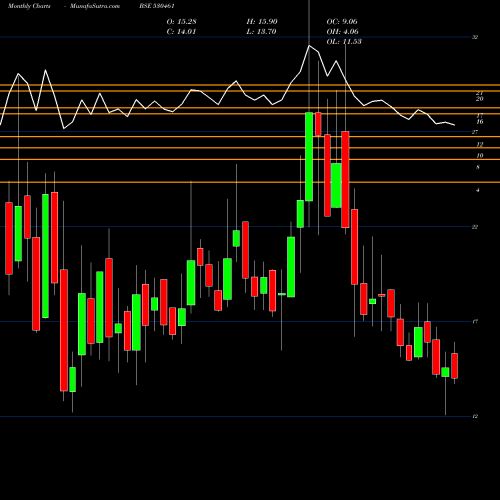Click the price axis label "22"
This screenshot has width=500, height=500.
475,227
